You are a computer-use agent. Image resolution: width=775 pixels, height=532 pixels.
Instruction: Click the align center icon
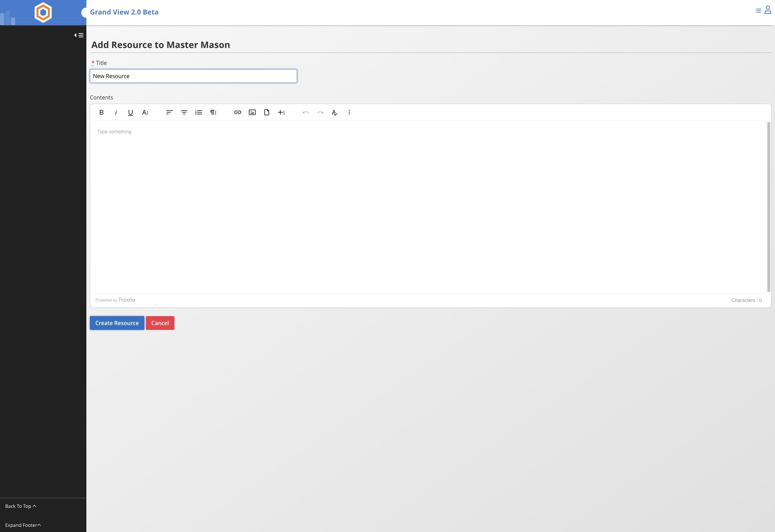184,112
